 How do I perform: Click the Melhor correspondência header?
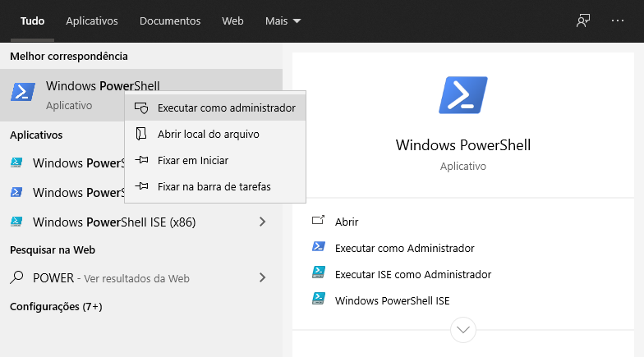tap(69, 56)
